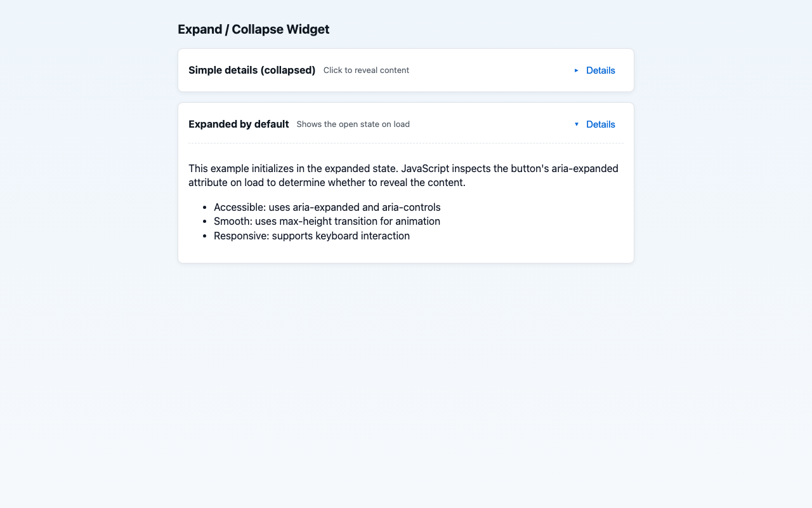812x508 pixels.
Task: Select the Accessible bullet list item
Action: coord(327,207)
